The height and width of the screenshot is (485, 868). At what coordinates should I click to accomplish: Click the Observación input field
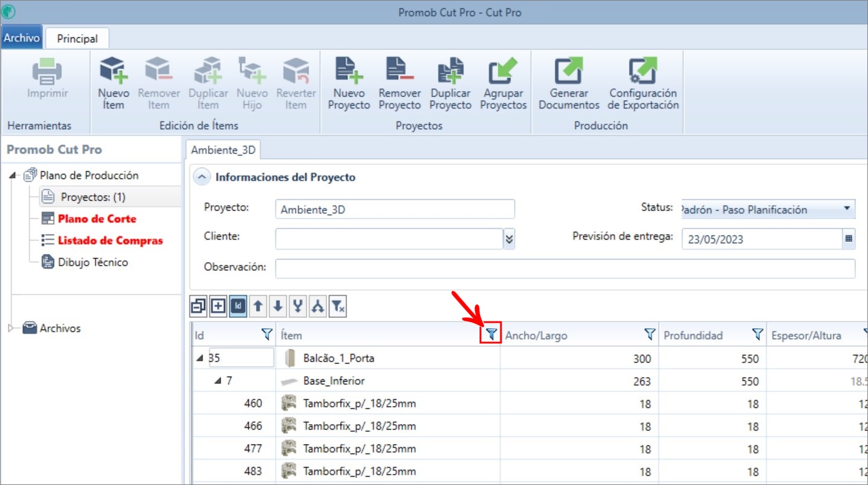565,268
